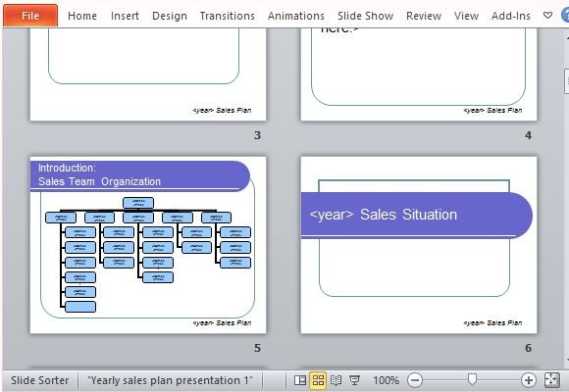Select Slide Sorter view icon

318,380
